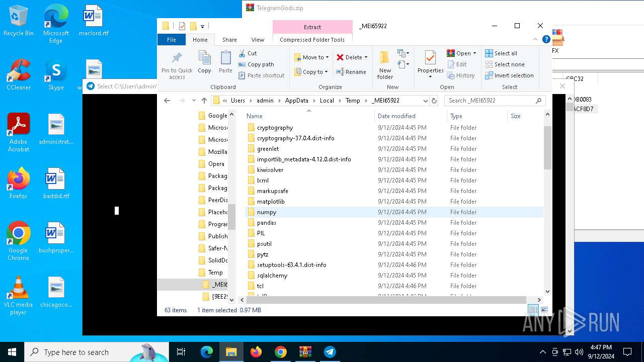Open CCleaner from the desktop
Image resolution: width=644 pixels, height=362 pixels.
click(19, 75)
